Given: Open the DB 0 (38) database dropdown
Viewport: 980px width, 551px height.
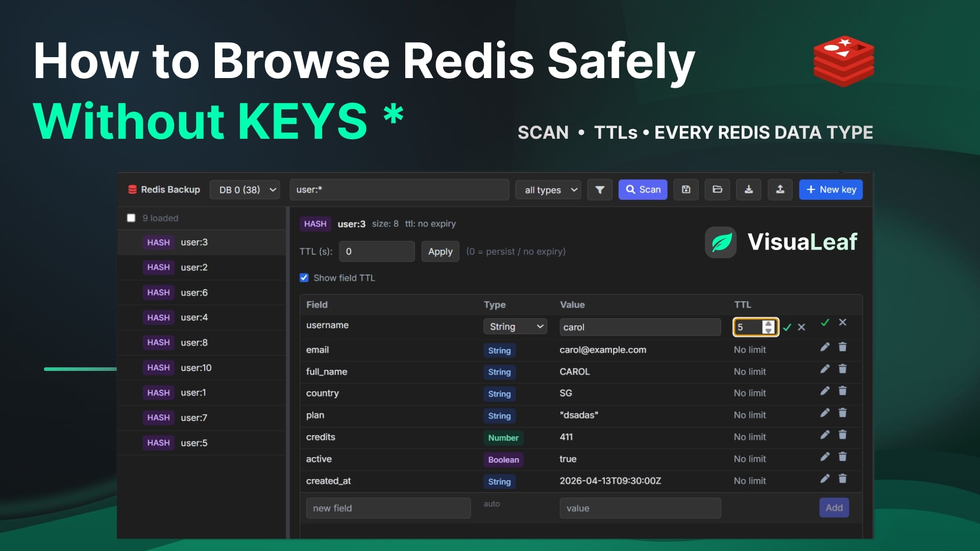Looking at the screenshot, I should pos(245,190).
